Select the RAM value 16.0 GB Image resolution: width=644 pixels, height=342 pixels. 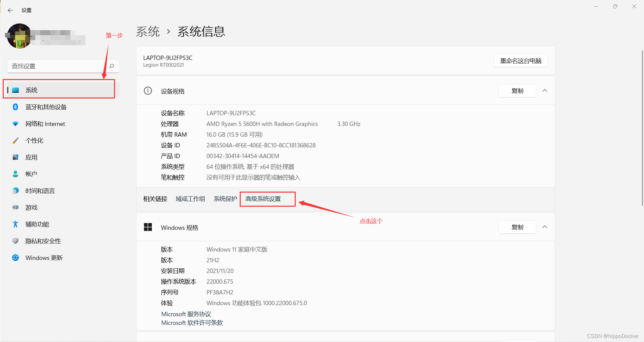[234, 135]
